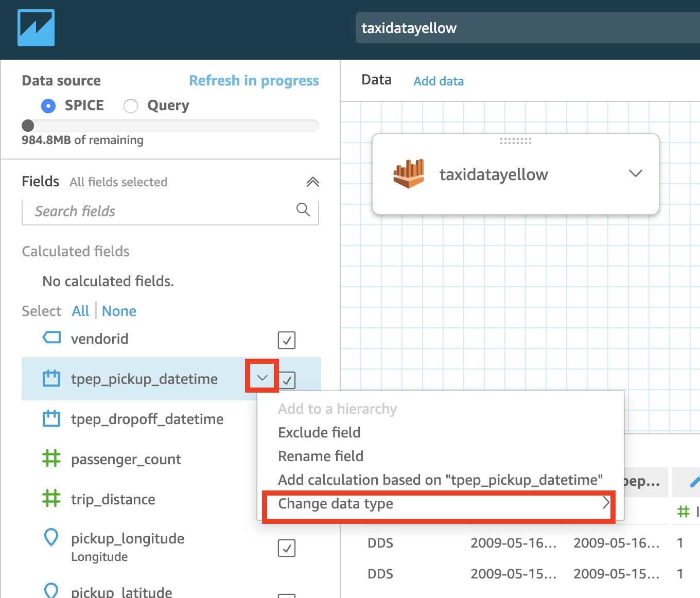The height and width of the screenshot is (598, 700).
Task: Select the Query radio button
Action: 131,106
